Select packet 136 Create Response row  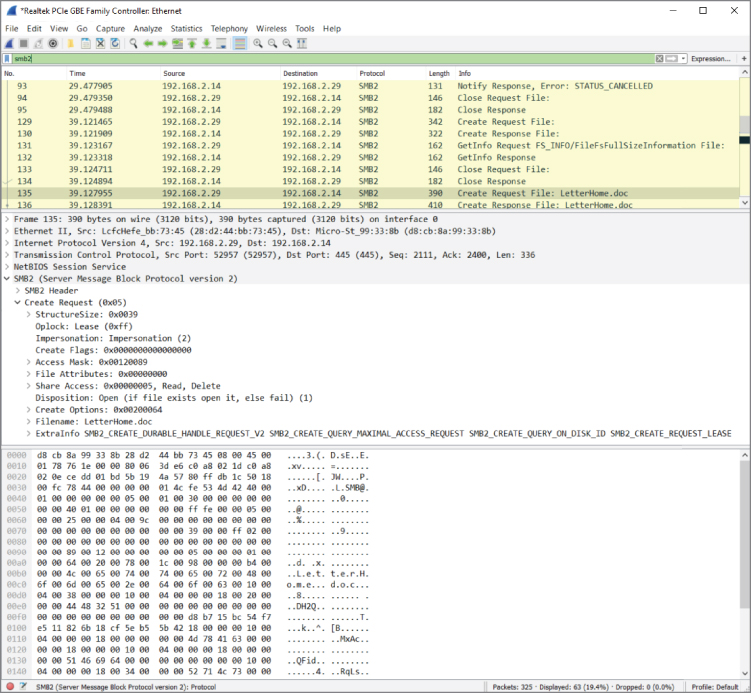(370, 204)
